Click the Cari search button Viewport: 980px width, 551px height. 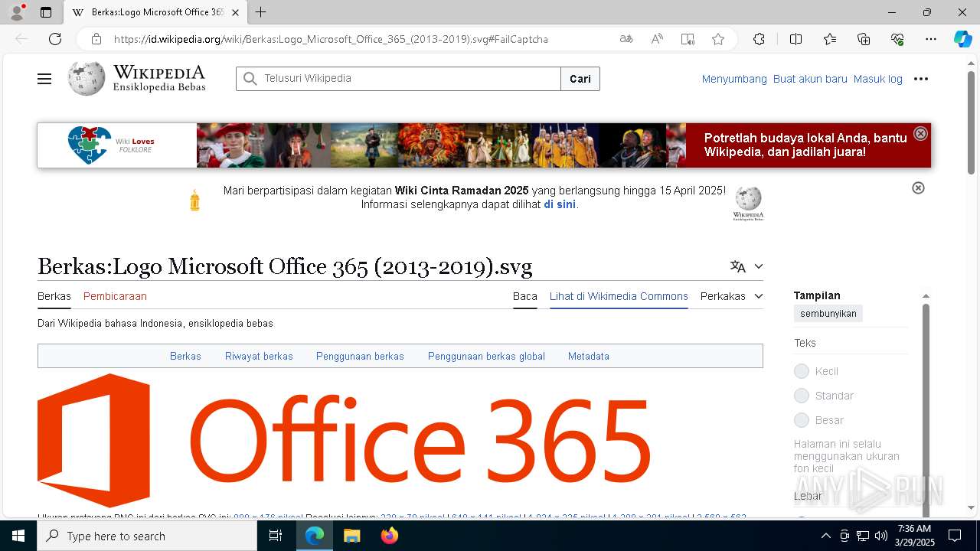[580, 79]
